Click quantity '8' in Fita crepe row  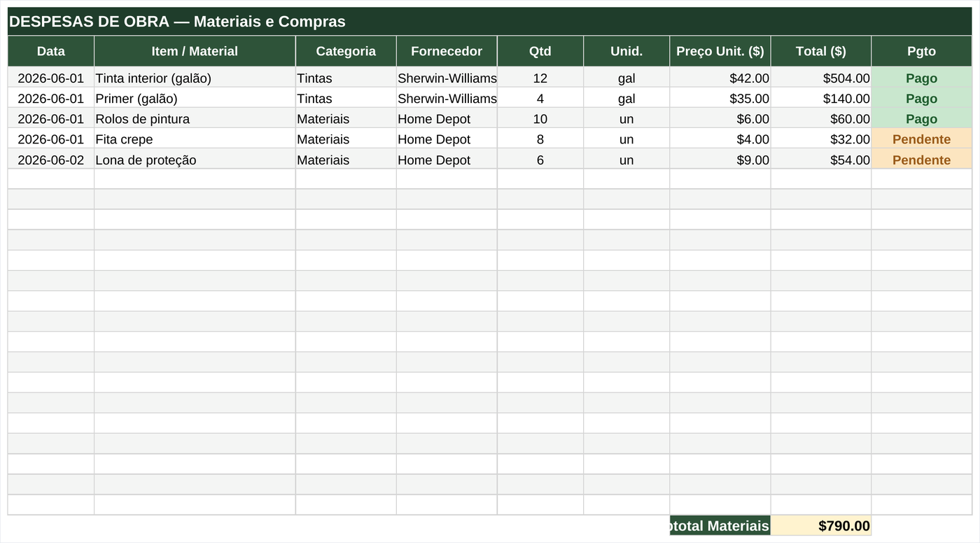tap(540, 139)
